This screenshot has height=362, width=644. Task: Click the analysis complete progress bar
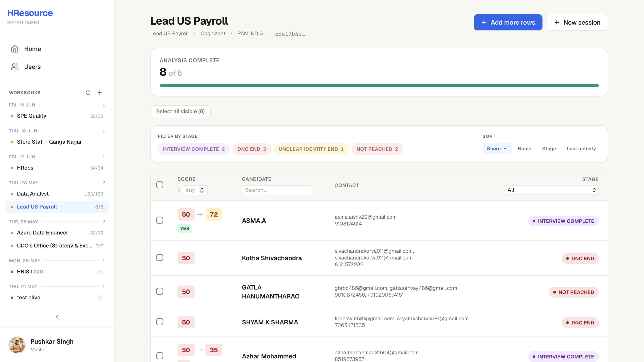(379, 85)
